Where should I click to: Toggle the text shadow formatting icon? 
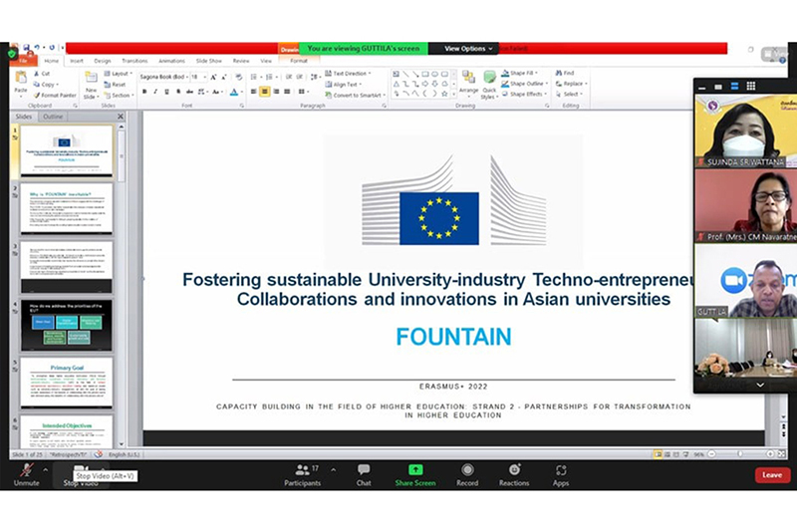click(x=178, y=92)
